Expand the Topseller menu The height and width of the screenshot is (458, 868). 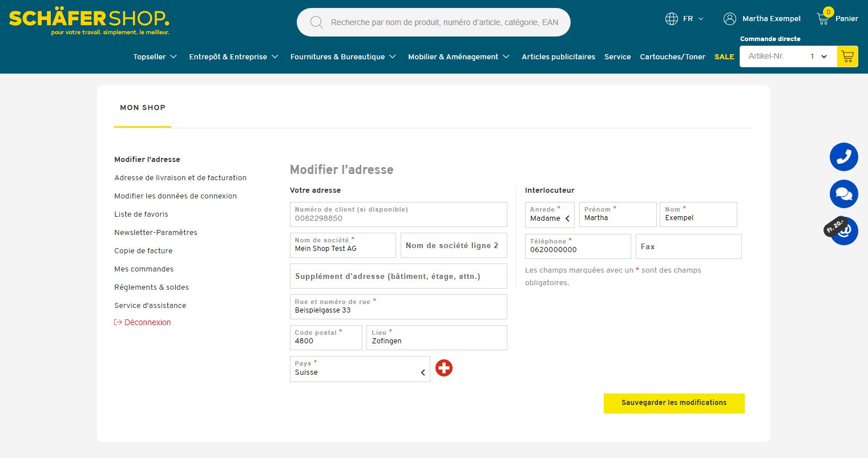155,56
